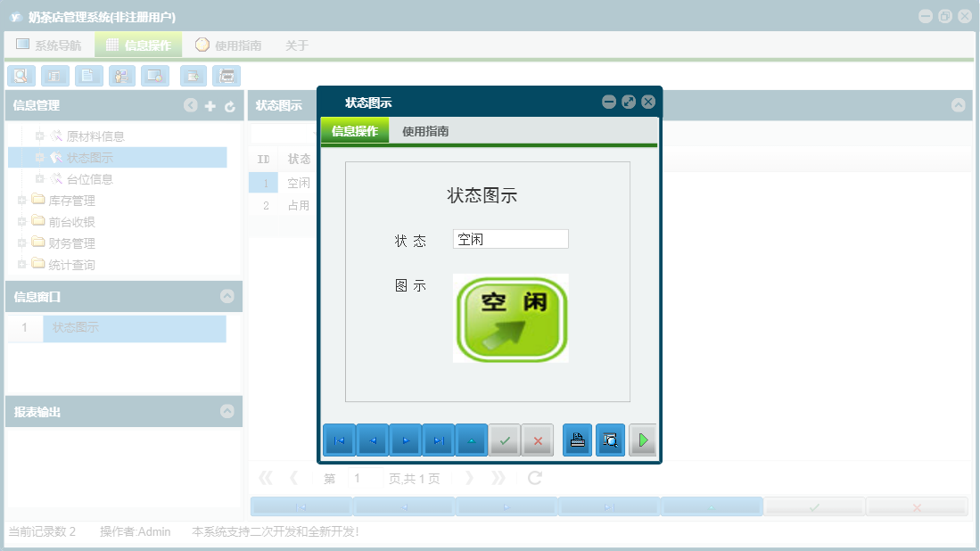This screenshot has width=980, height=551.
Task: Confirm changes with the green check button
Action: (504, 440)
